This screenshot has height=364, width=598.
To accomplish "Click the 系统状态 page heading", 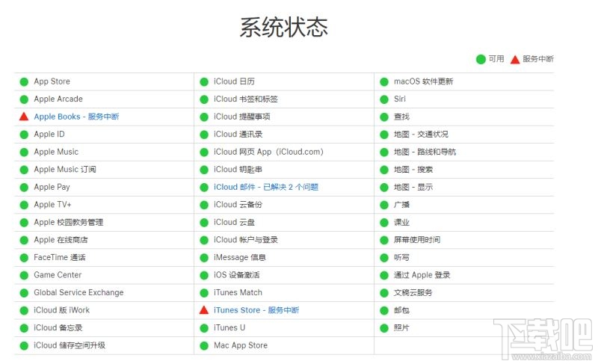I will [284, 27].
